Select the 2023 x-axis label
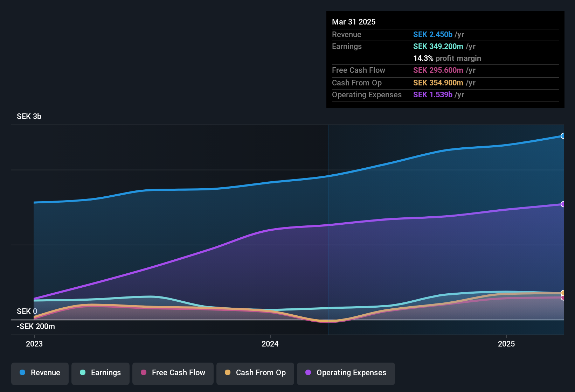The image size is (575, 392). [34, 344]
